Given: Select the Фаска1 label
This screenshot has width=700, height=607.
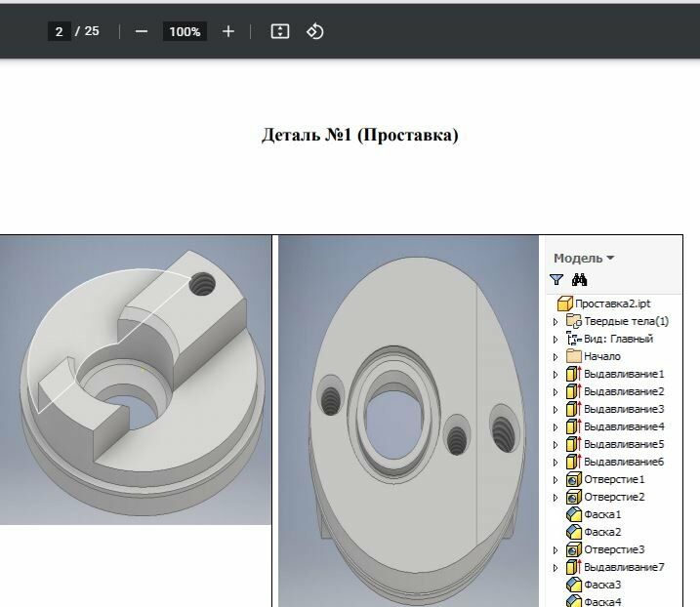Looking at the screenshot, I should click(602, 514).
